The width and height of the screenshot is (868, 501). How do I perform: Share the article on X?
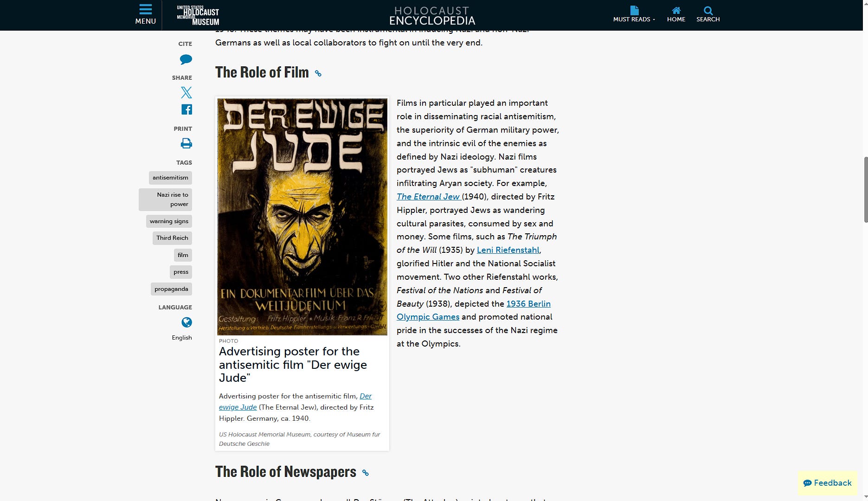(x=186, y=92)
